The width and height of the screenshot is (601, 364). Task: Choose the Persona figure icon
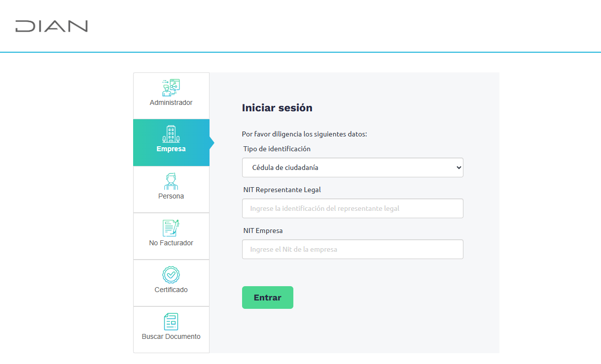tap(171, 181)
